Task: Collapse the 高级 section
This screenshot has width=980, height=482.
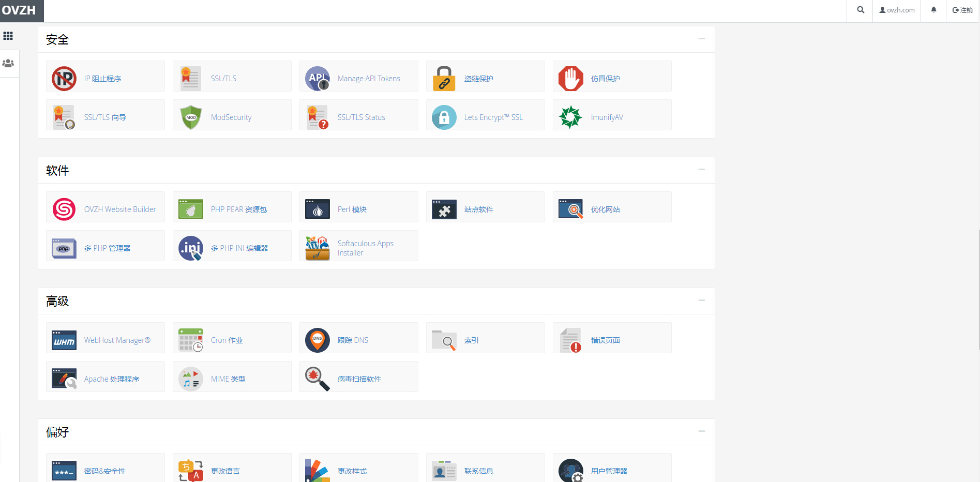Action: pyautogui.click(x=702, y=300)
